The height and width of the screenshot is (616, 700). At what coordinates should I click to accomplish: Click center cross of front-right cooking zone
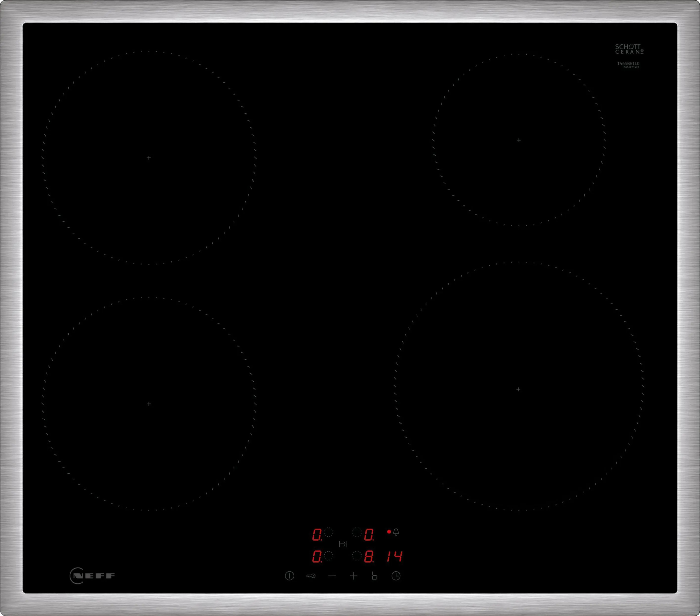point(518,389)
